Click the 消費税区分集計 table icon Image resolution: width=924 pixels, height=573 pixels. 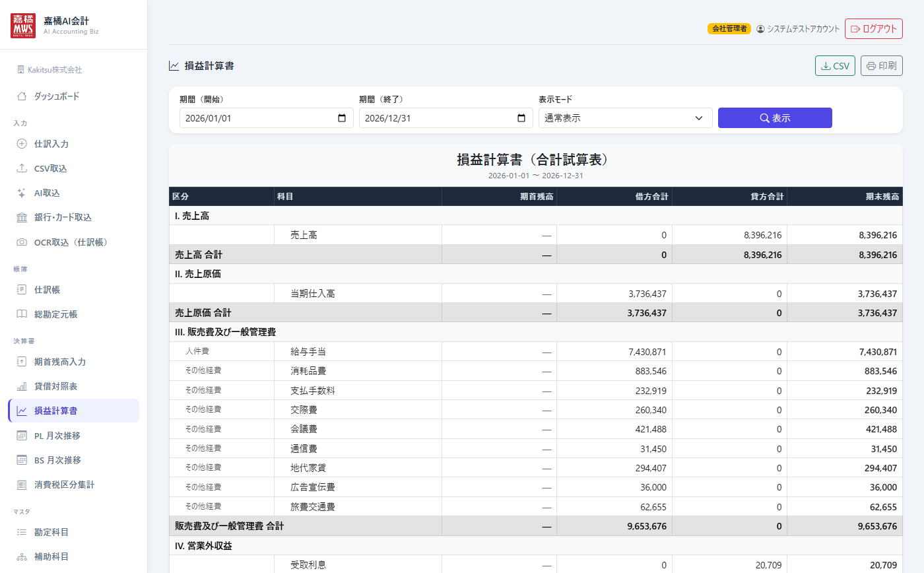pyautogui.click(x=22, y=485)
